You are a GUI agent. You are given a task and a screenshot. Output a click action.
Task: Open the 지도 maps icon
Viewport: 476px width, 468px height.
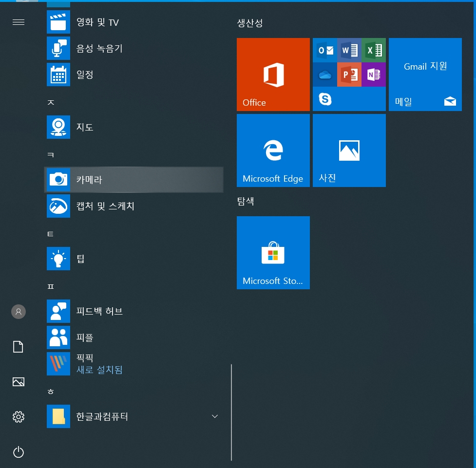58,127
